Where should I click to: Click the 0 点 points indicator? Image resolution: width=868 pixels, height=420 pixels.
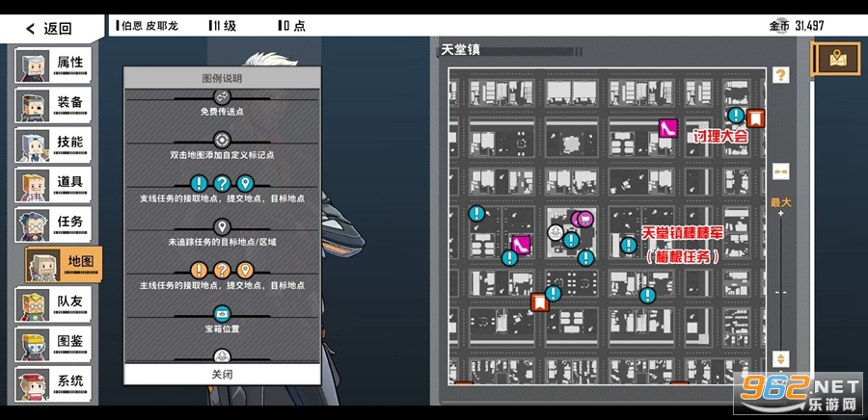[291, 26]
